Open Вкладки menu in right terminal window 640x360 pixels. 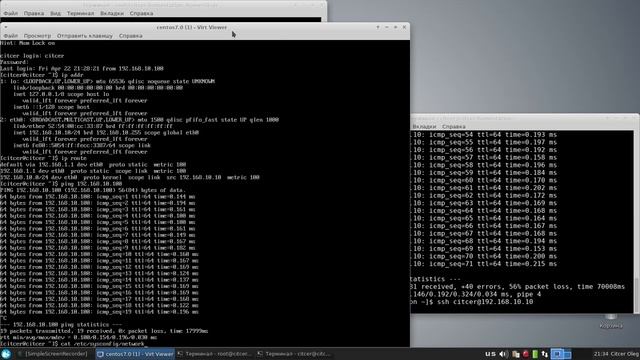point(424,127)
